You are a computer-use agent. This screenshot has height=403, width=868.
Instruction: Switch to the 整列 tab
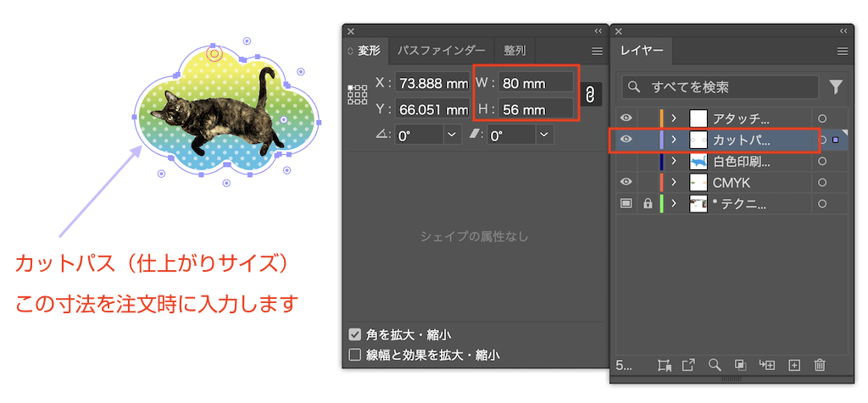pyautogui.click(x=515, y=52)
